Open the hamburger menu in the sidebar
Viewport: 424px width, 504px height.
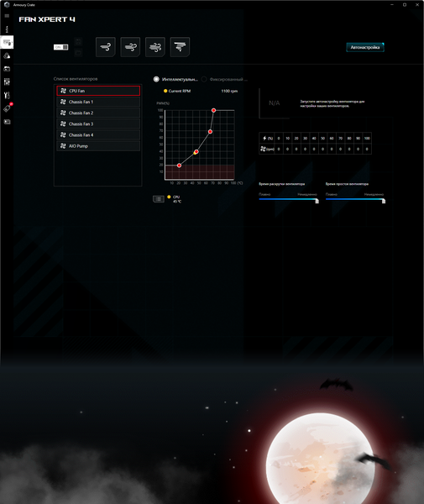pos(7,16)
